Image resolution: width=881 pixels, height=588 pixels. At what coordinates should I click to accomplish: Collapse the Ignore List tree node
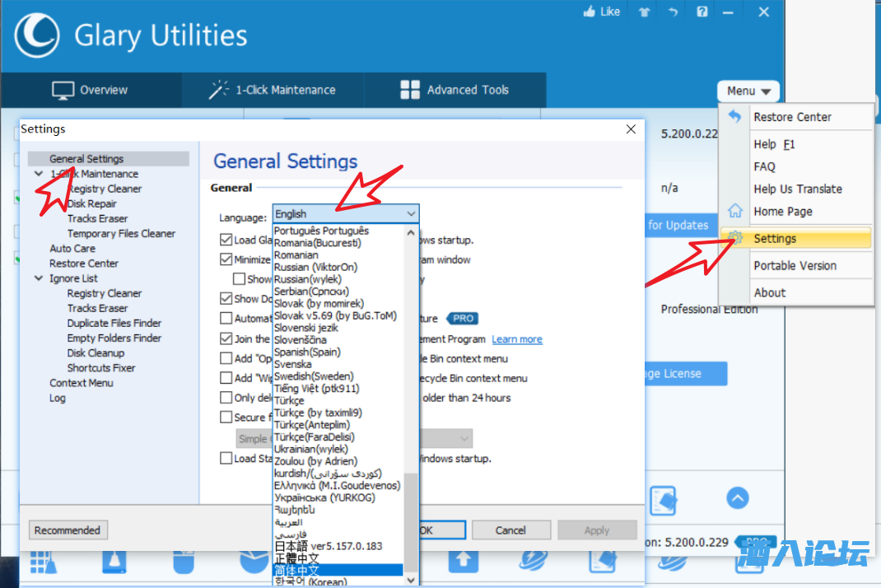[x=39, y=278]
